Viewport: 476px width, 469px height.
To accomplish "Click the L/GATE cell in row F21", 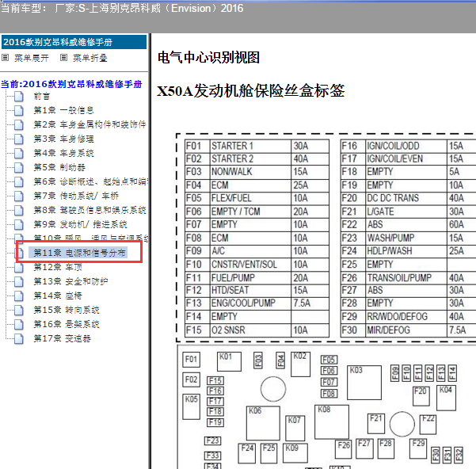I will pos(406,212).
